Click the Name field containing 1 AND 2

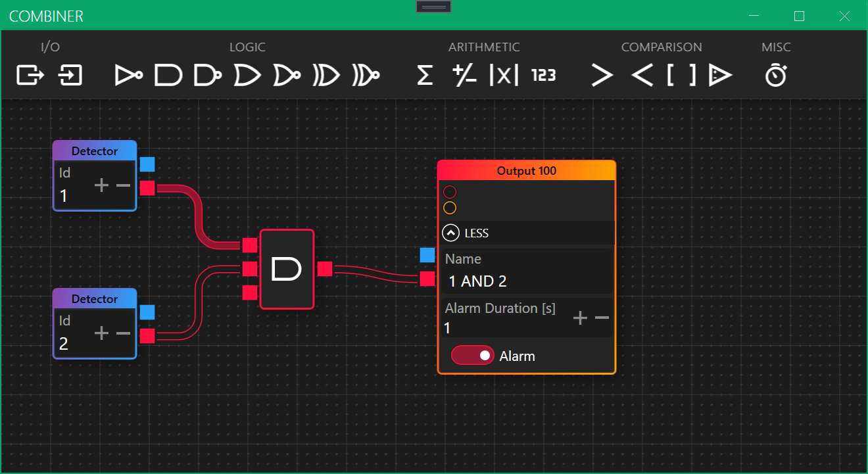point(526,281)
